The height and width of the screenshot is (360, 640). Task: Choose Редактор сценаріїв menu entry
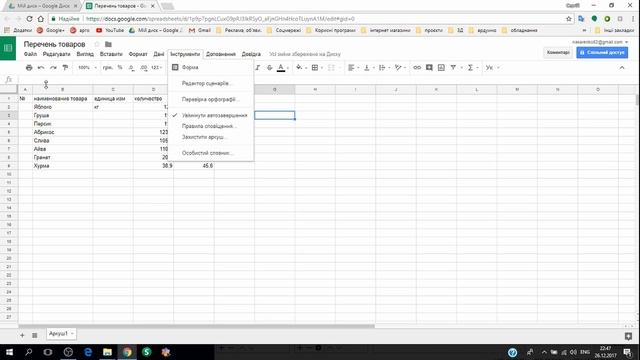(x=211, y=83)
